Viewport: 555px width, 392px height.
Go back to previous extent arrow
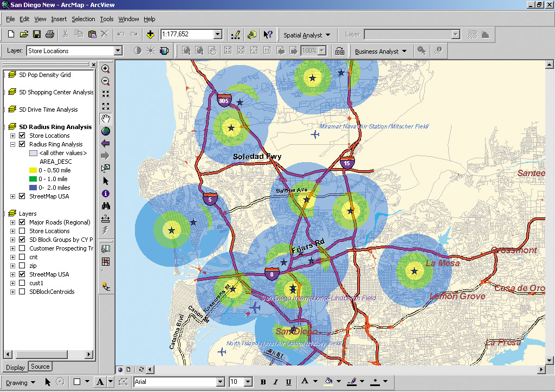point(106,144)
